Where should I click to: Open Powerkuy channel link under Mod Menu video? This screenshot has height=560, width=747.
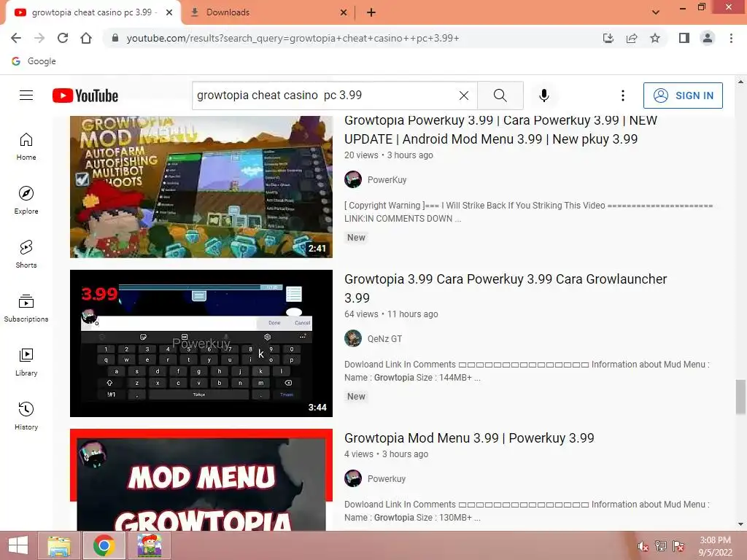[387, 479]
